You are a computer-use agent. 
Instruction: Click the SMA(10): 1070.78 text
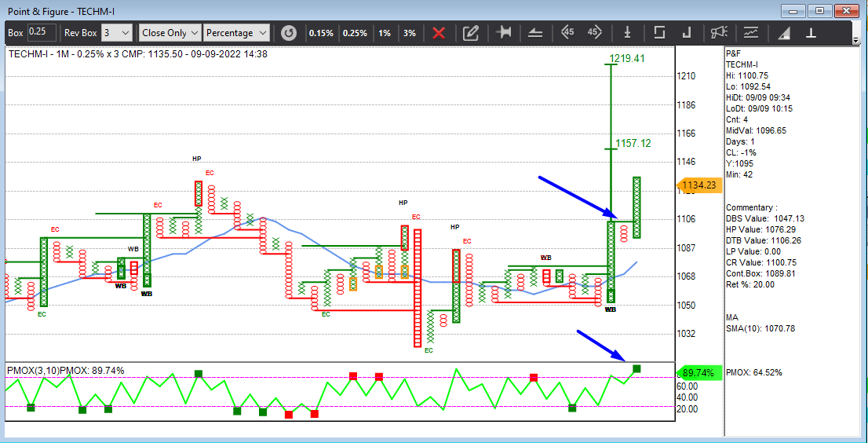pyautogui.click(x=760, y=328)
